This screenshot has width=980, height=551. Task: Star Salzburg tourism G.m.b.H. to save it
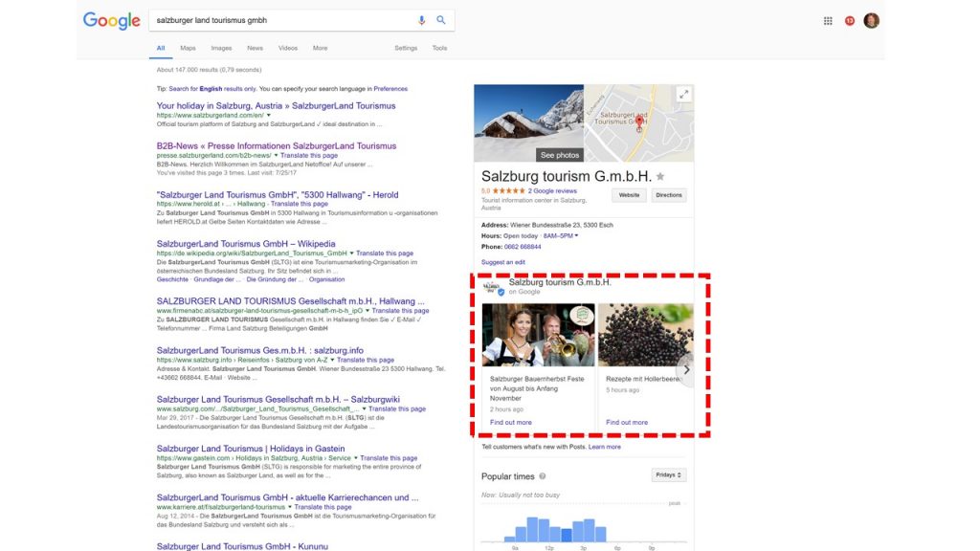click(x=660, y=177)
